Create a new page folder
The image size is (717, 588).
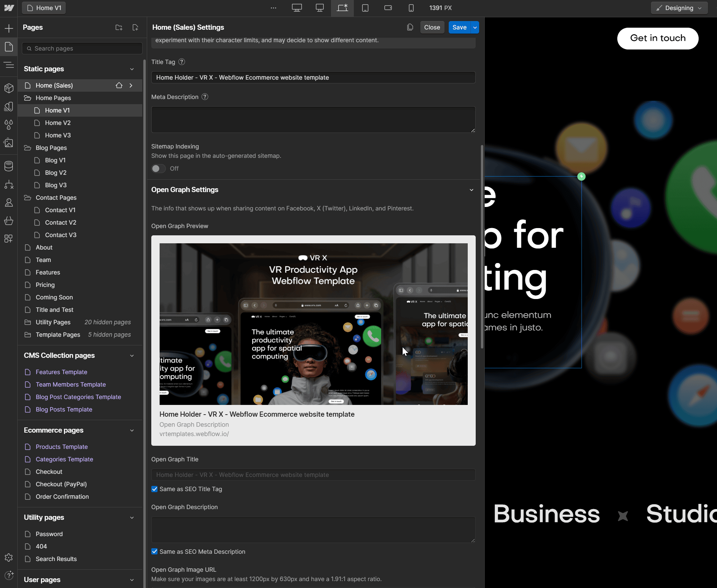tap(119, 27)
